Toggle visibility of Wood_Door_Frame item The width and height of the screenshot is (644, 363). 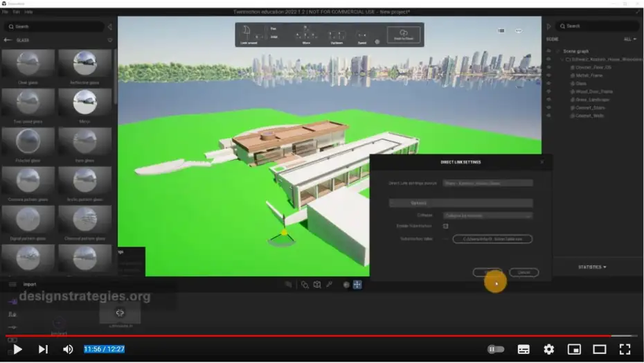548,91
